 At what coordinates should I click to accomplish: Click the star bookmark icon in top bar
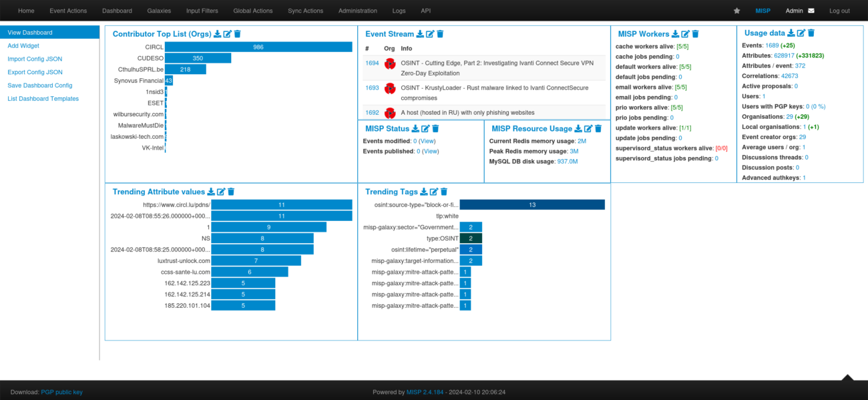(x=736, y=11)
